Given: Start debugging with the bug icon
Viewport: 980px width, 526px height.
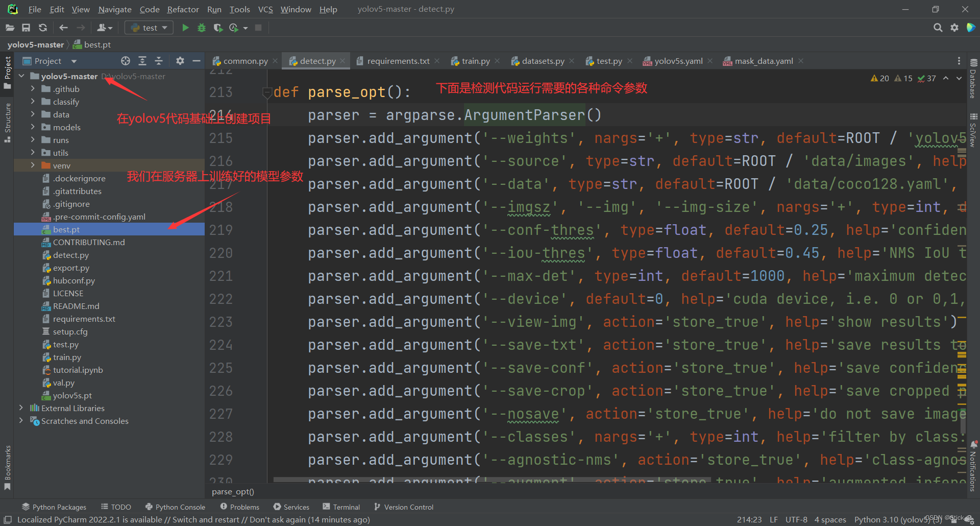Looking at the screenshot, I should tap(202, 28).
